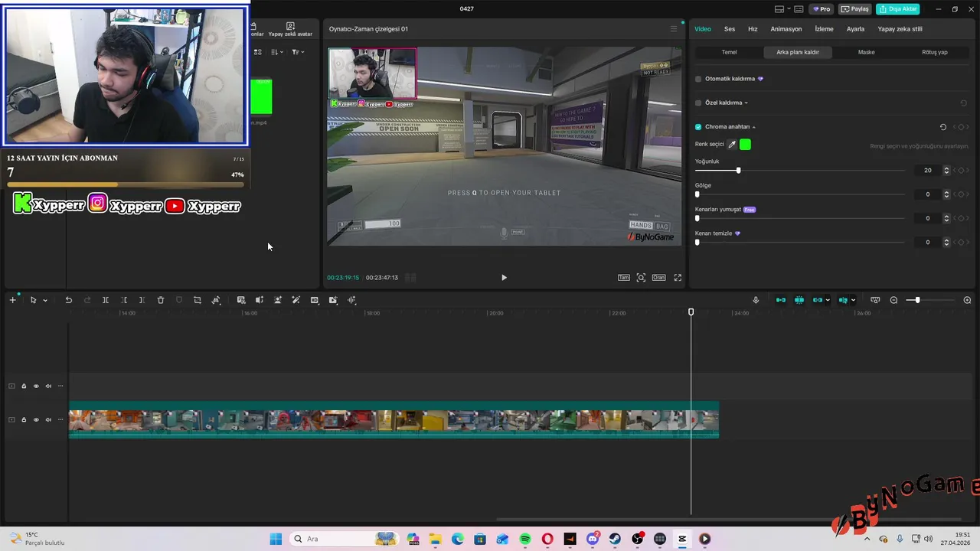Click the delete left of playhead icon
Image resolution: width=980 pixels, height=551 pixels.
[x=124, y=300]
